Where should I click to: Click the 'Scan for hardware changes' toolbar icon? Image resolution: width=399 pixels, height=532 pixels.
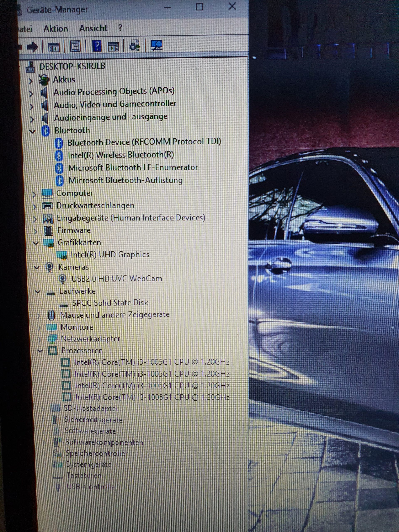[157, 45]
